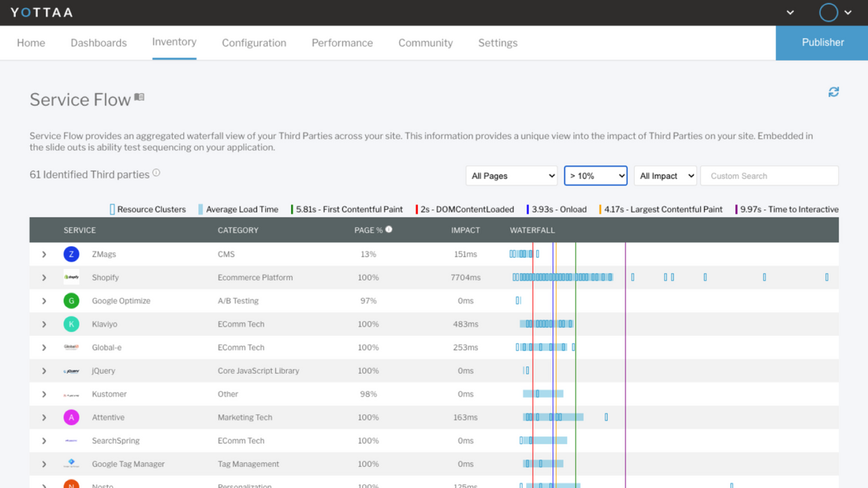Click the PAGE % column header
This screenshot has height=488, width=868.
368,230
